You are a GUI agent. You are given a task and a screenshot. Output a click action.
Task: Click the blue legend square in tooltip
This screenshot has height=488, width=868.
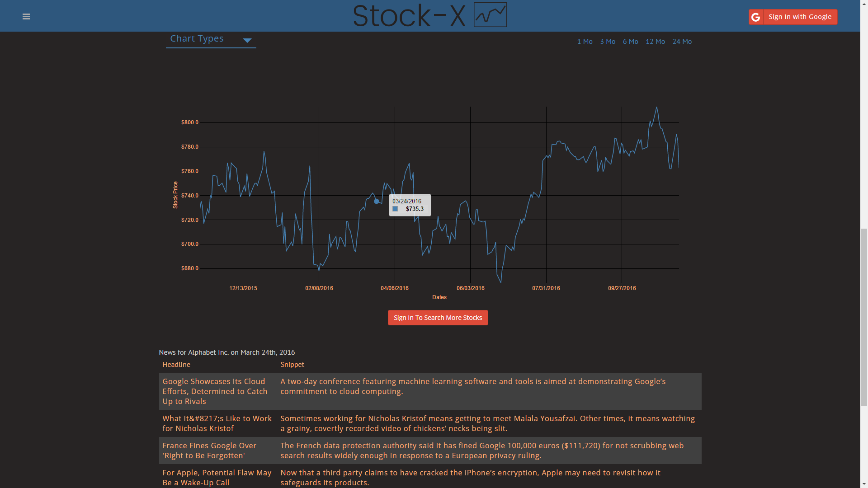[x=395, y=209]
